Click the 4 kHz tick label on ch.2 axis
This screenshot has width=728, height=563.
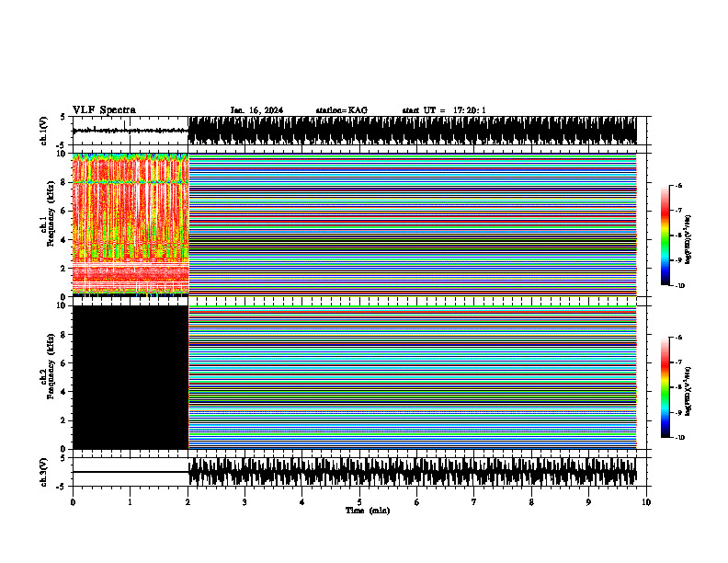pyautogui.click(x=64, y=392)
